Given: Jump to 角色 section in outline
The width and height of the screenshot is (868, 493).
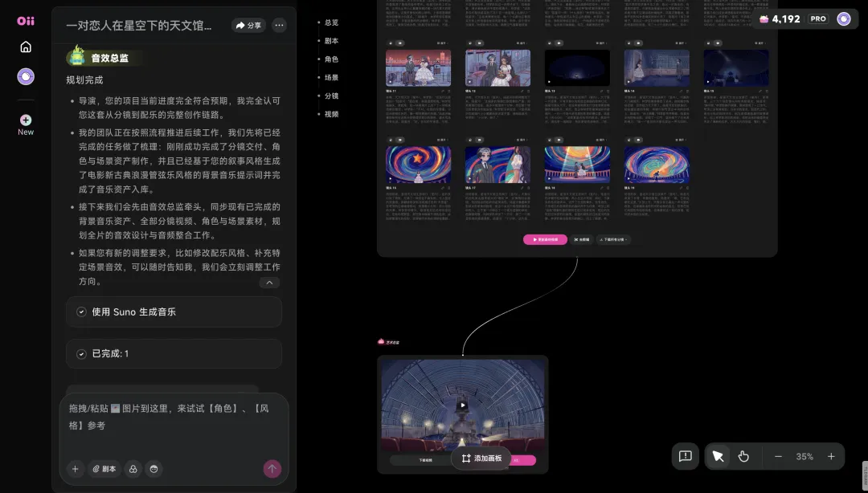Looking at the screenshot, I should [x=331, y=59].
